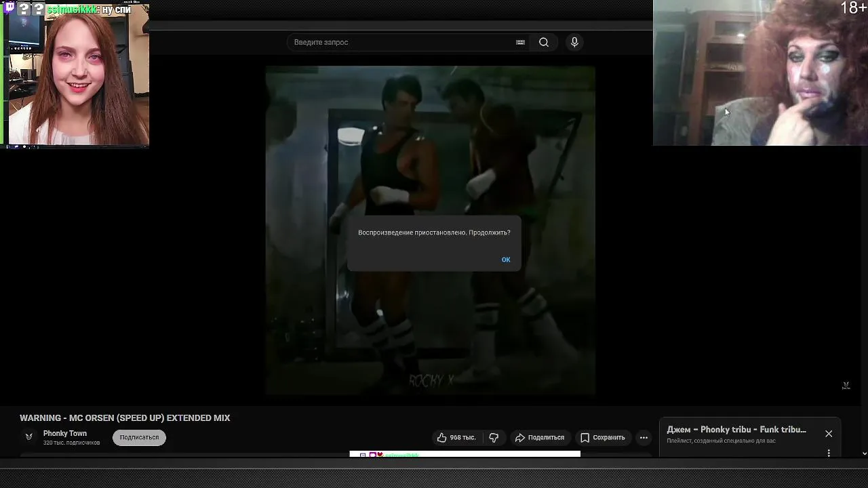Screen dimensions: 868x488
Task: Open the Phonky Town channel avatar
Action: tap(28, 437)
